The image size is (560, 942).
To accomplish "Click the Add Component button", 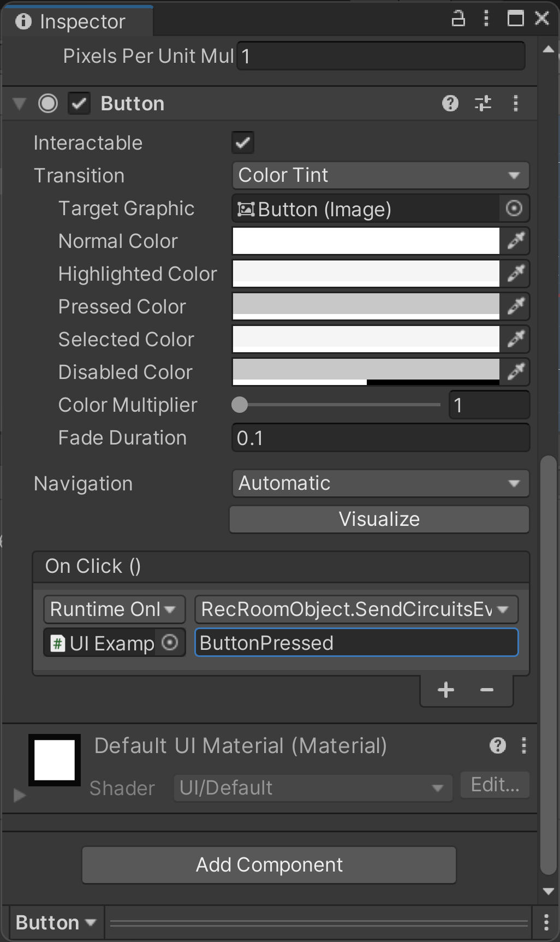I will (x=269, y=865).
